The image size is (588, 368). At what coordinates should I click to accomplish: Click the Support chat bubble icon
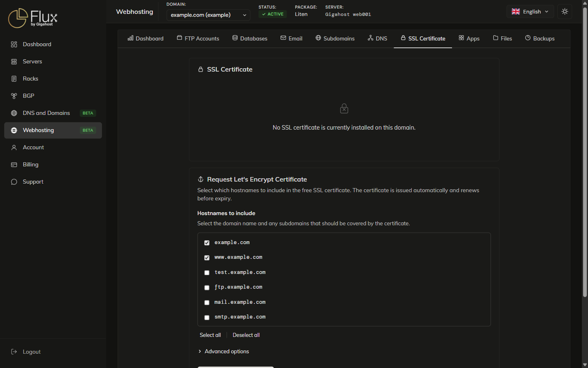coord(14,182)
